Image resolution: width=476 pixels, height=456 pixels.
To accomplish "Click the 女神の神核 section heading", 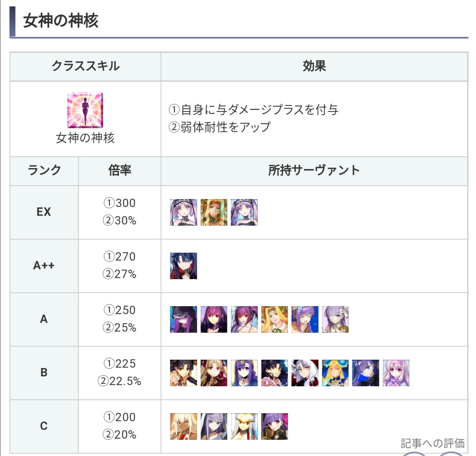I will pyautogui.click(x=61, y=21).
